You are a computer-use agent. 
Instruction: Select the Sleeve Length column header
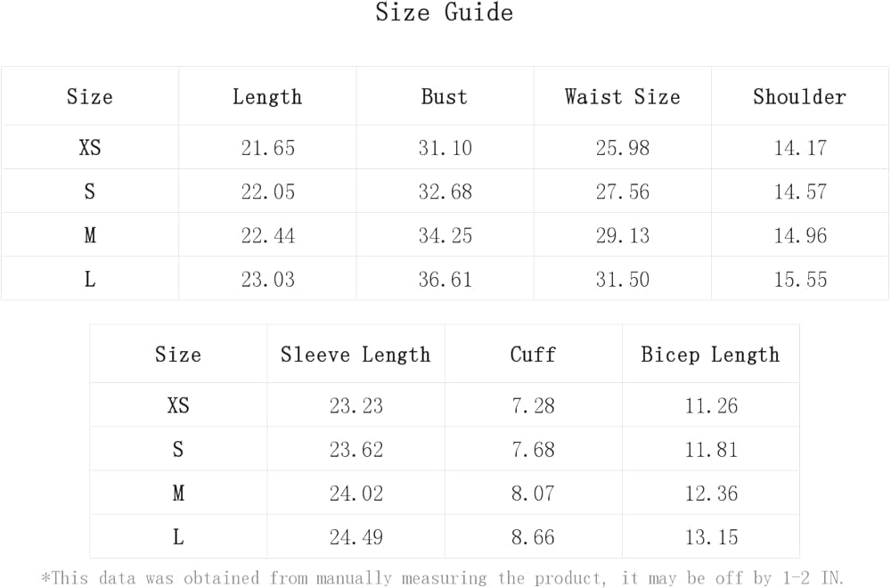tap(356, 354)
